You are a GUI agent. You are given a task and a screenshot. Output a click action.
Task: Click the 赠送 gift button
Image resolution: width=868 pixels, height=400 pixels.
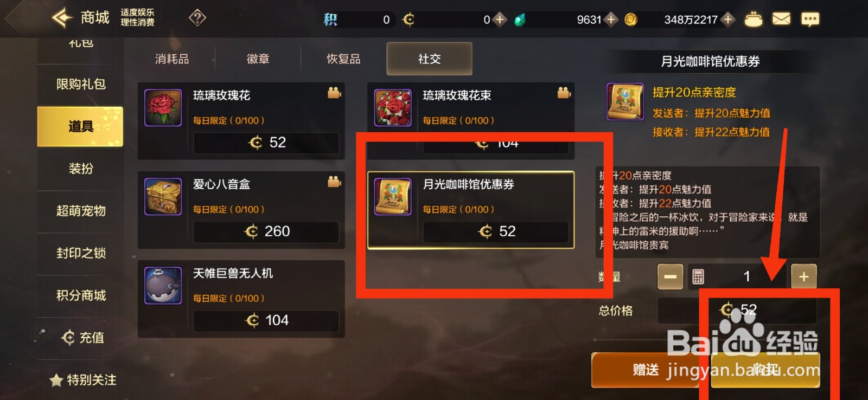tap(646, 370)
